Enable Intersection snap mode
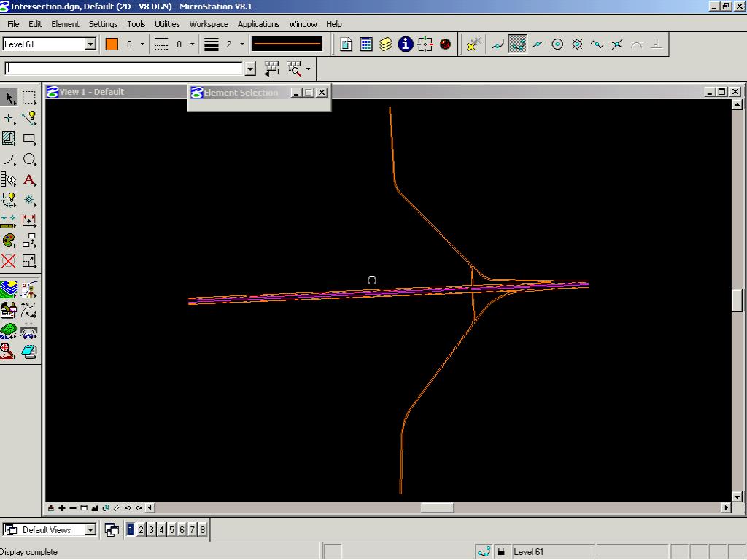The image size is (747, 560). [x=617, y=44]
